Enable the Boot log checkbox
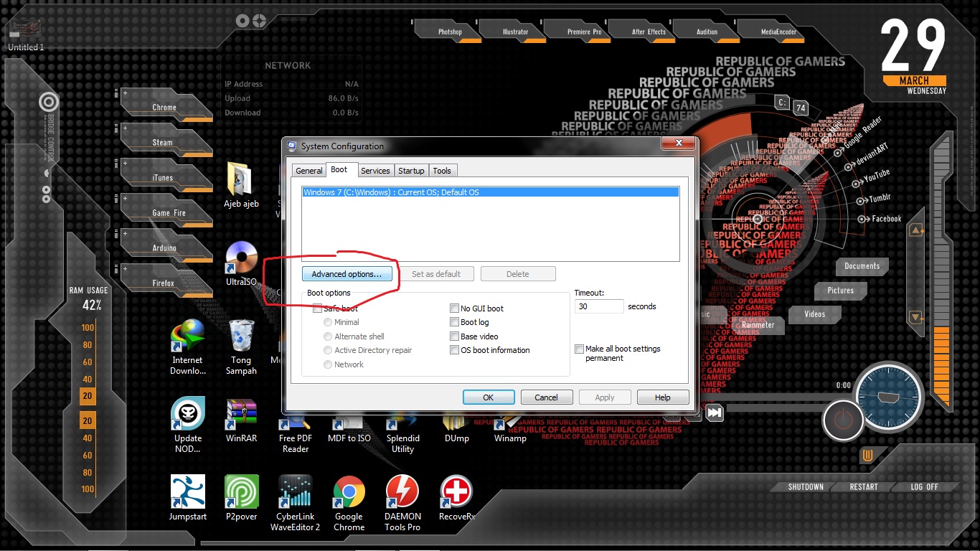 [x=454, y=322]
